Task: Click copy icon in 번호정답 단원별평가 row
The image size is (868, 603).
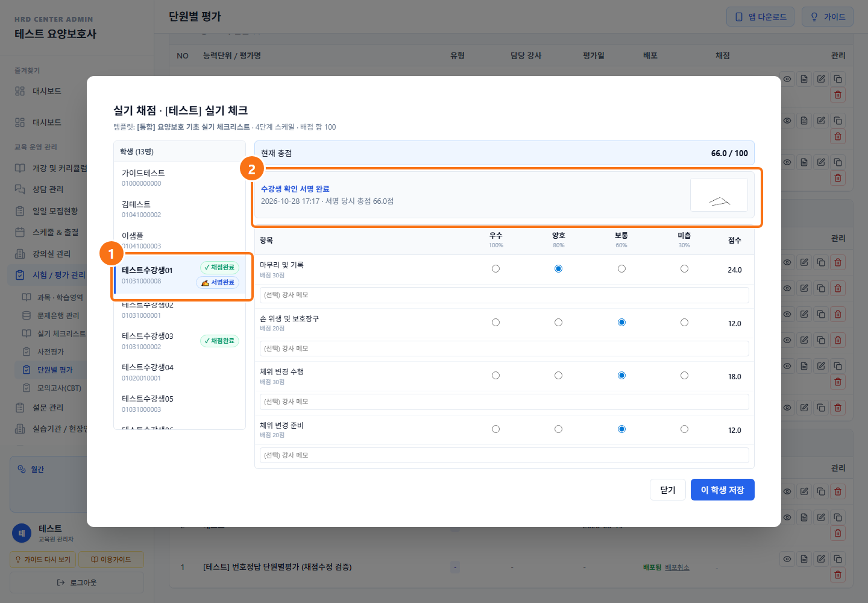Action: pyautogui.click(x=838, y=559)
